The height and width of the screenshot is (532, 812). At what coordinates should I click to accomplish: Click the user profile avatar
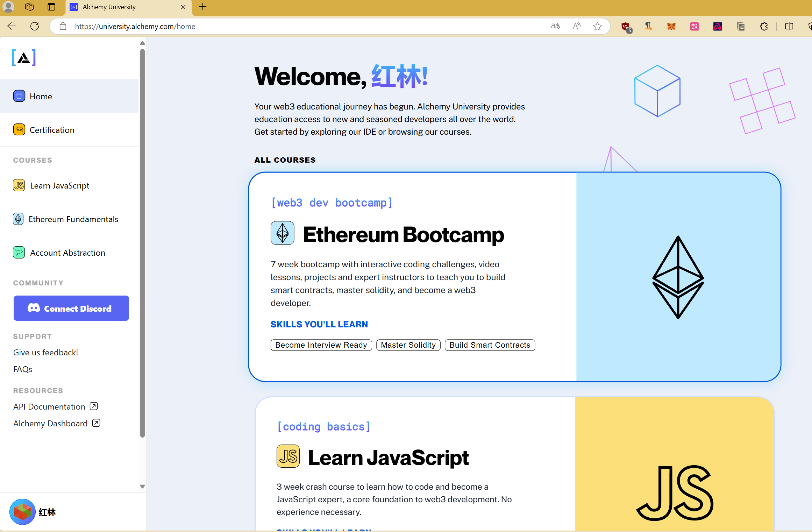coord(22,512)
